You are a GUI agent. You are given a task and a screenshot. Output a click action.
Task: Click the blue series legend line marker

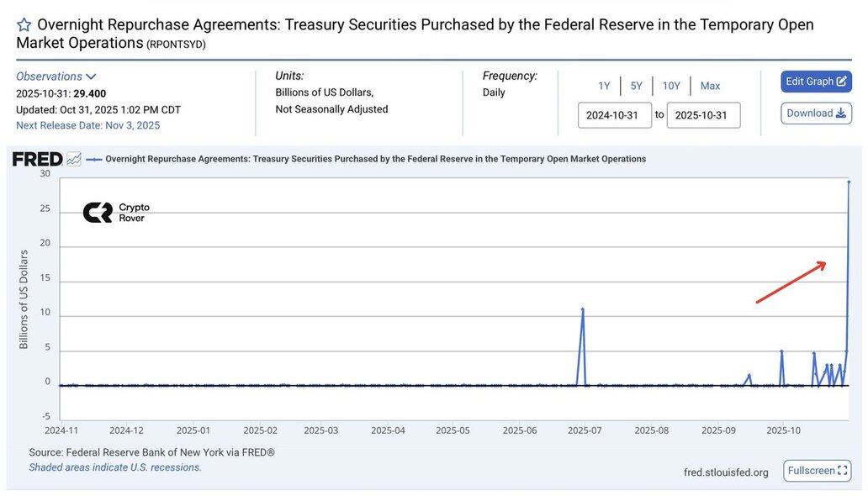coord(93,159)
